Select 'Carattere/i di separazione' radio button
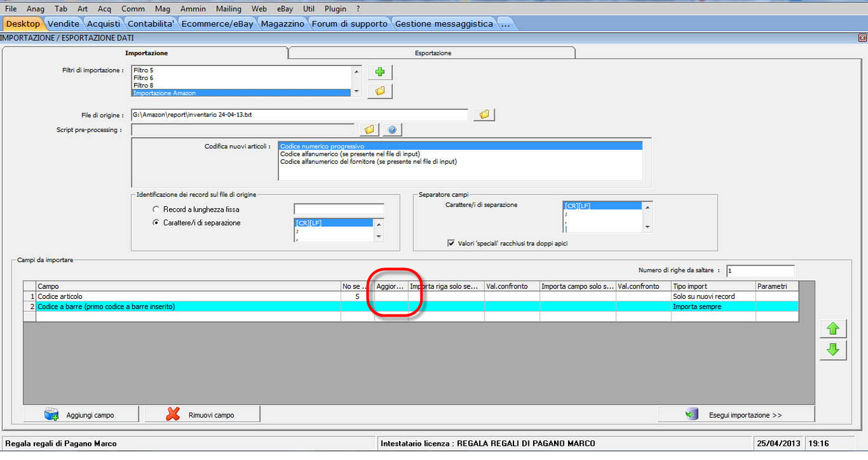This screenshot has height=460, width=868. click(x=156, y=222)
